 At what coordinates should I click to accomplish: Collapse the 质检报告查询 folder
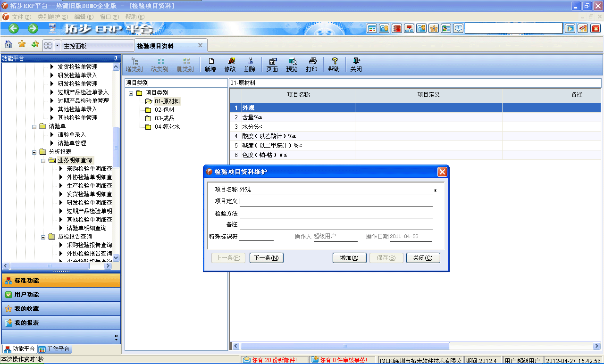click(42, 236)
